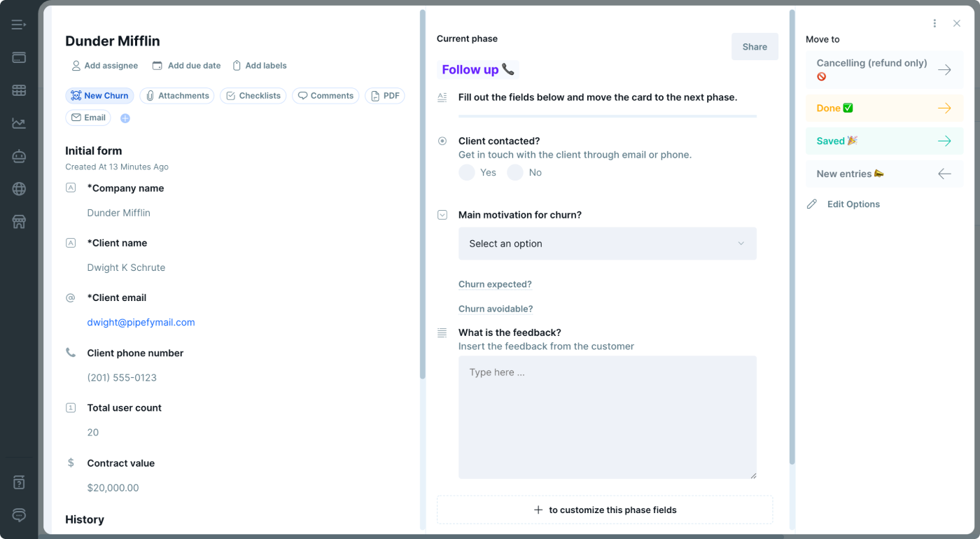Click inside the feedback text area
The image size is (980, 539).
[x=607, y=416]
